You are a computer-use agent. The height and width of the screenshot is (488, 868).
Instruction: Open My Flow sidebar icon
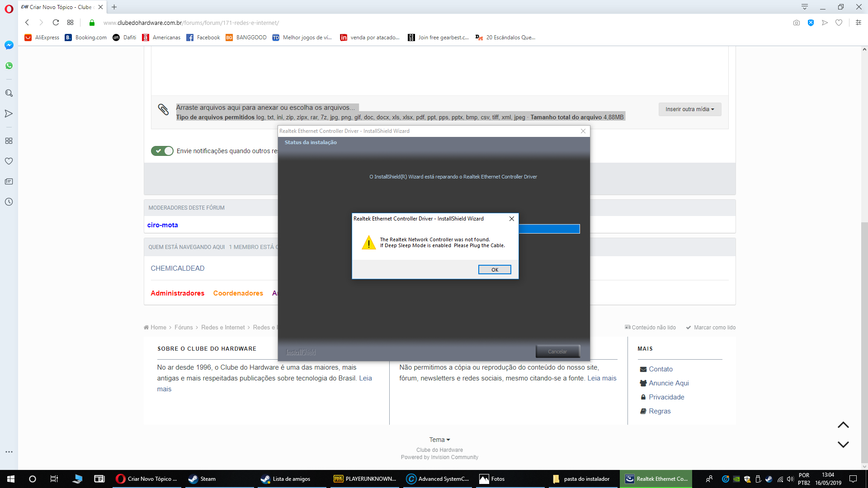(9, 113)
